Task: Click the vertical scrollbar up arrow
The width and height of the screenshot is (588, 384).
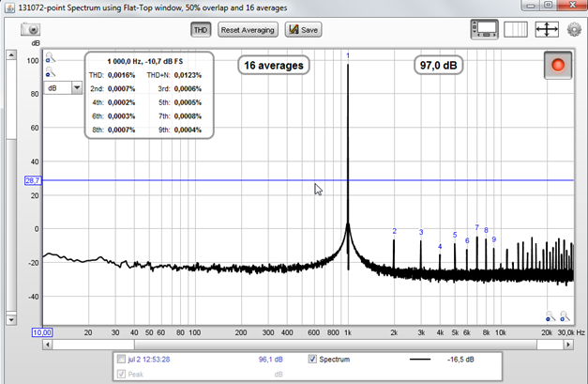Action: 11,54
